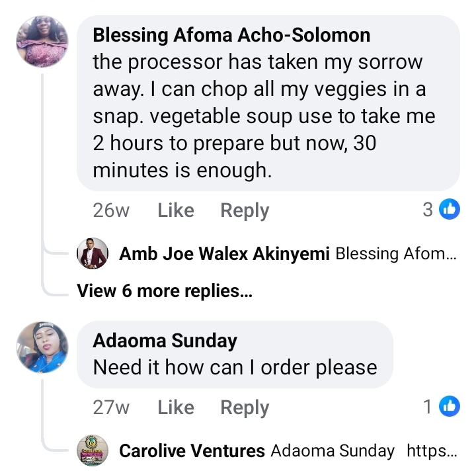Viewport: 476px width, 473px height.
Task: Expand View 6 more replies
Action: click(165, 290)
